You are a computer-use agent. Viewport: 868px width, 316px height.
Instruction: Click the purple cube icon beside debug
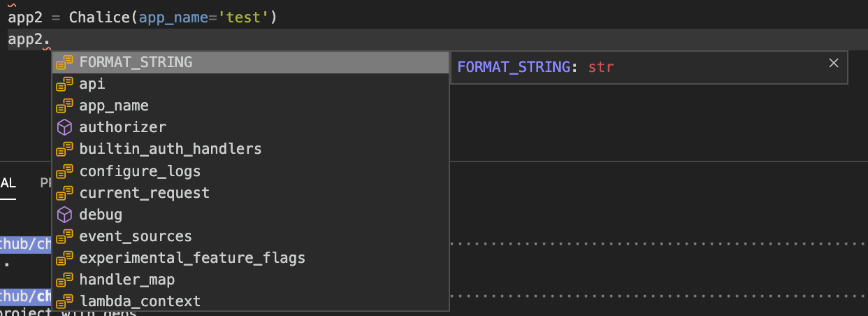(64, 214)
